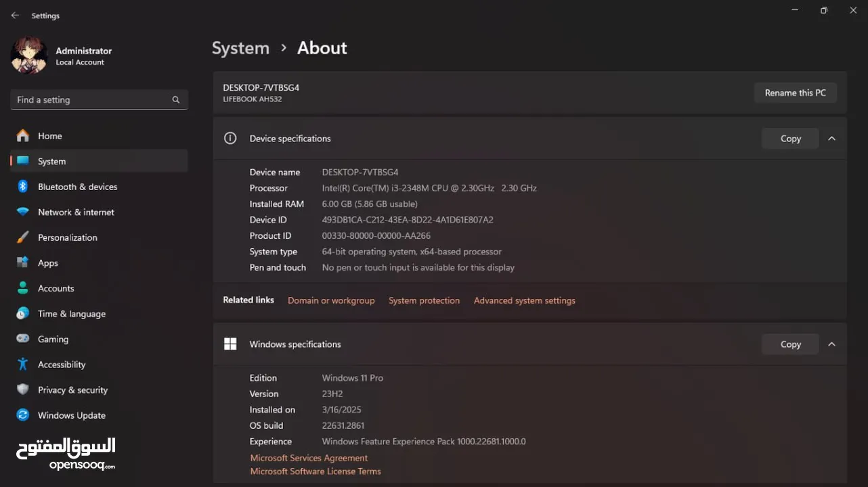
Task: Click the System breadcrumb link
Action: coord(240,48)
